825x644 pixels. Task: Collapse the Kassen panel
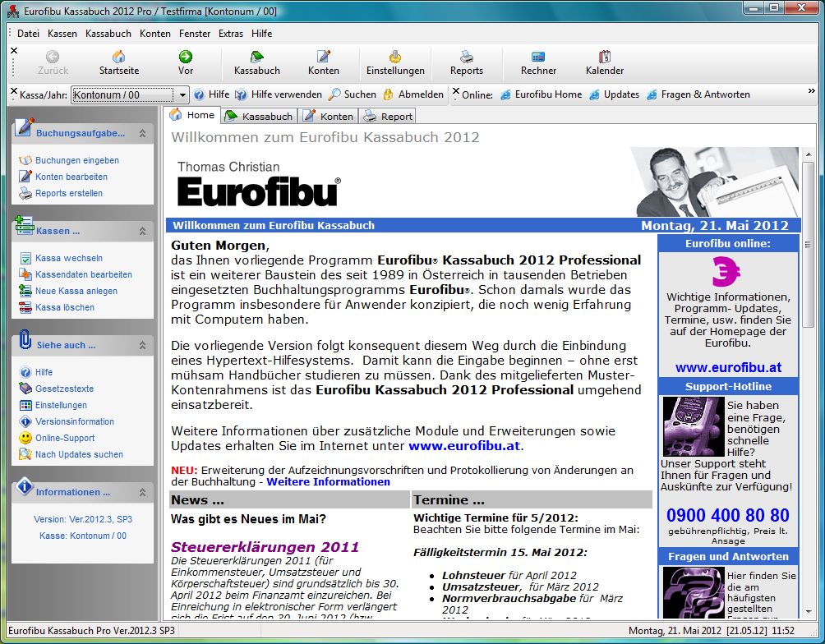(142, 231)
